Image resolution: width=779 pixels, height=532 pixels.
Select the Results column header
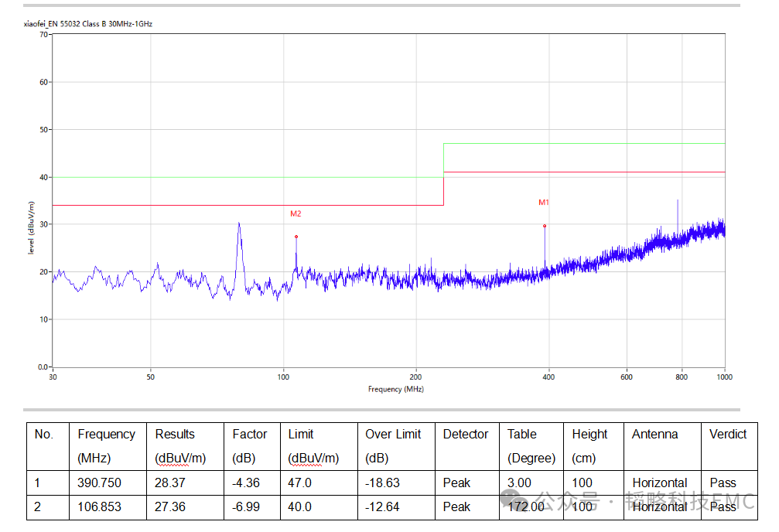(x=175, y=435)
